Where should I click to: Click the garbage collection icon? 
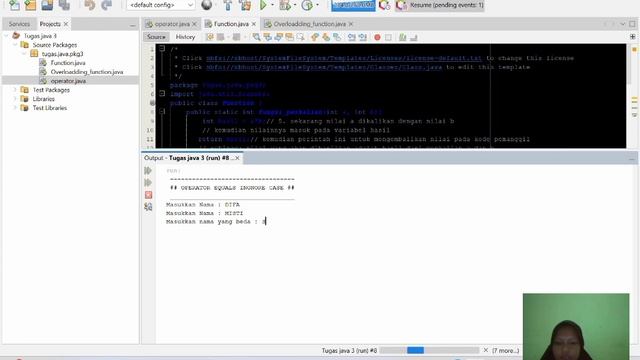tap(384, 5)
